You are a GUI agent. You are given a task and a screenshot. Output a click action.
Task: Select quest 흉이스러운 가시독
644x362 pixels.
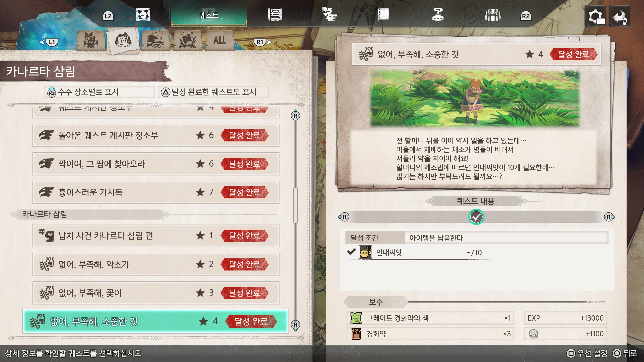[x=156, y=192]
